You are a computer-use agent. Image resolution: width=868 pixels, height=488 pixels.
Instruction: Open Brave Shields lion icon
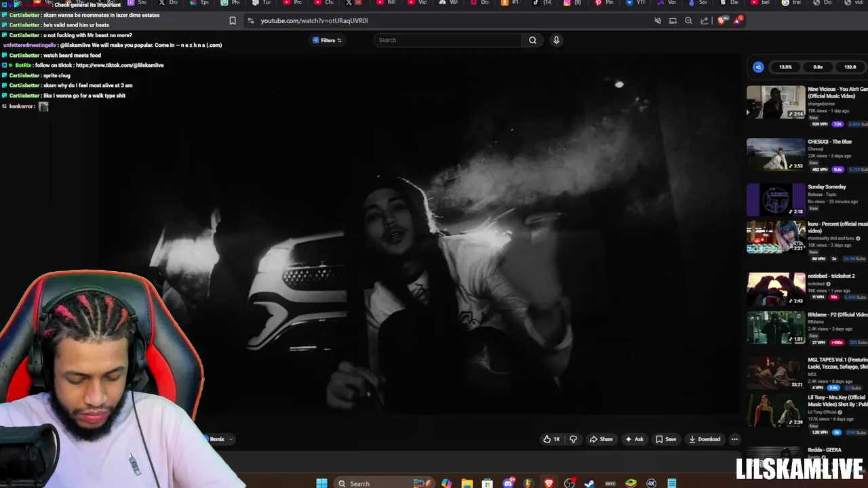click(721, 21)
